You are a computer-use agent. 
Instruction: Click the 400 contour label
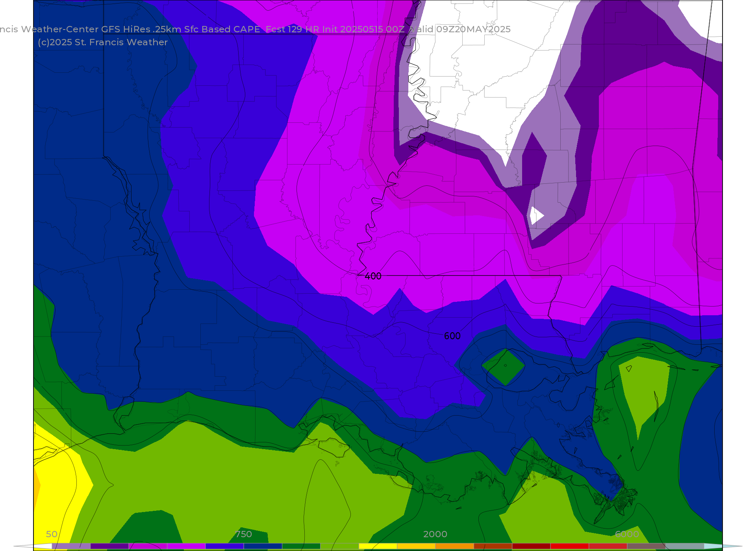373,276
